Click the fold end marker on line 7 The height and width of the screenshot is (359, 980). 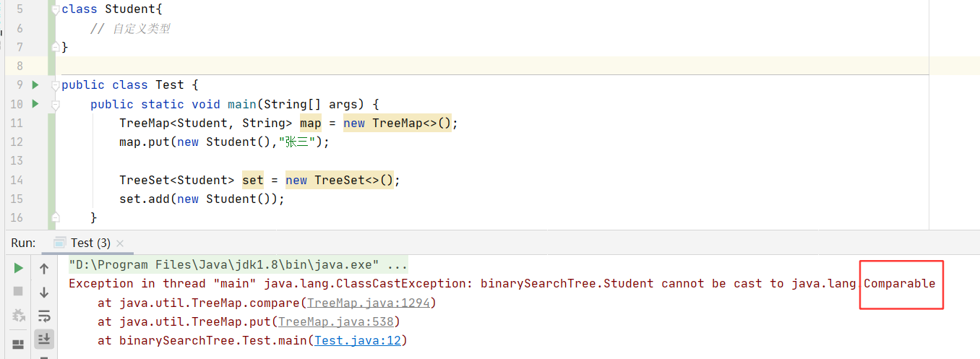pos(56,47)
